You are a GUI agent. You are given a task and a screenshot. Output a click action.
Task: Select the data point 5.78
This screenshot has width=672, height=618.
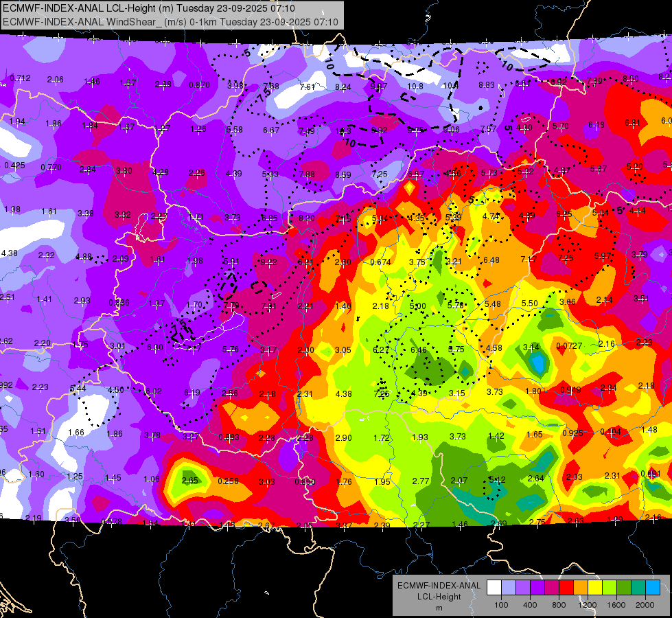click(456, 305)
